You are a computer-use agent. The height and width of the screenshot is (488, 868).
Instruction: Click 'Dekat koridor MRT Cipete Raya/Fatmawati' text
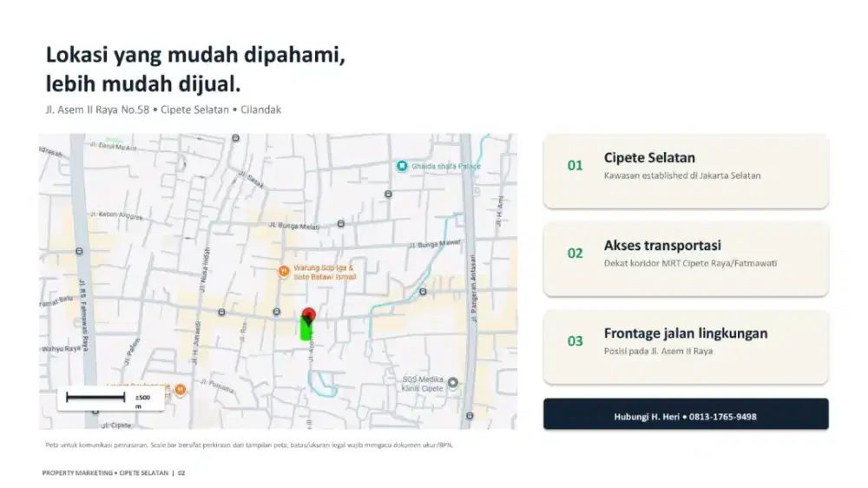pyautogui.click(x=690, y=263)
